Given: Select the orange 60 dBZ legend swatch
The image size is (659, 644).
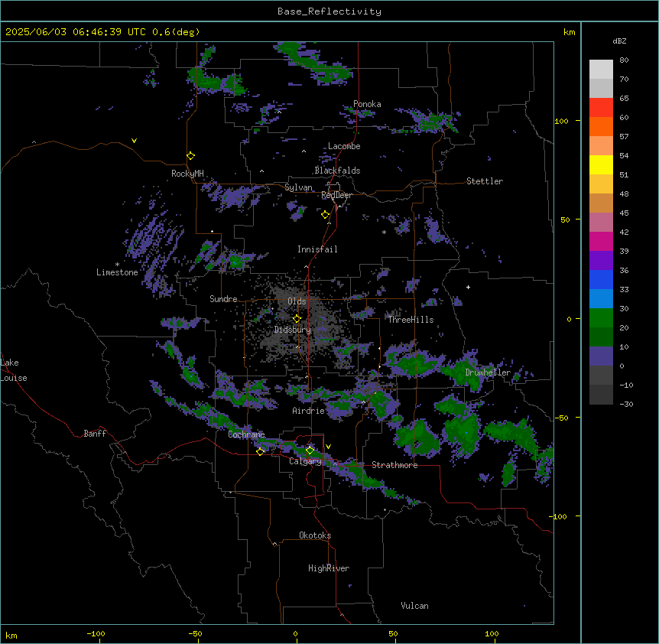Looking at the screenshot, I should [x=601, y=126].
